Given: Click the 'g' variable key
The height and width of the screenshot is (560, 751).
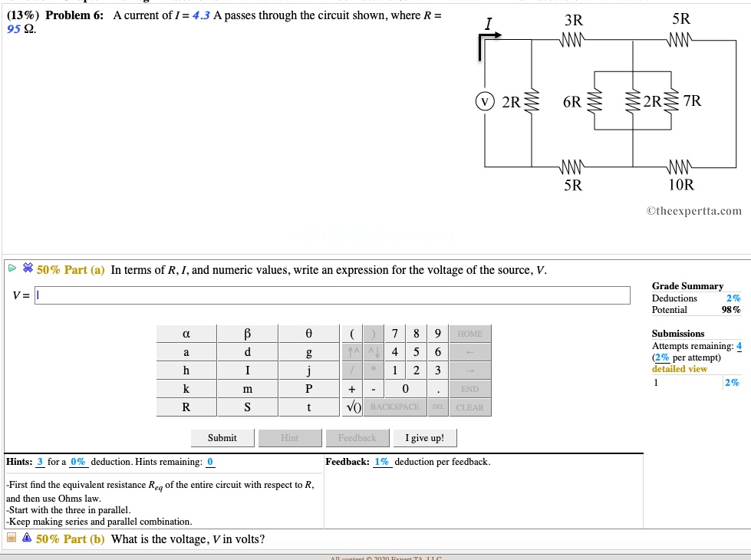Looking at the screenshot, I should tap(309, 352).
